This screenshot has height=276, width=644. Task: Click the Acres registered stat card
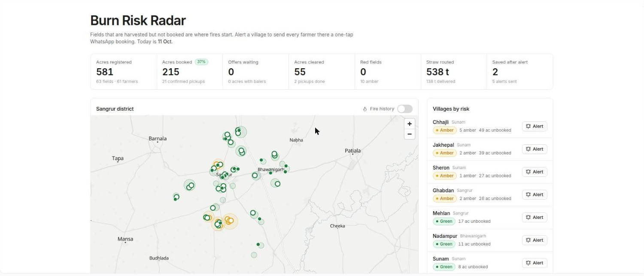pyautogui.click(x=124, y=71)
